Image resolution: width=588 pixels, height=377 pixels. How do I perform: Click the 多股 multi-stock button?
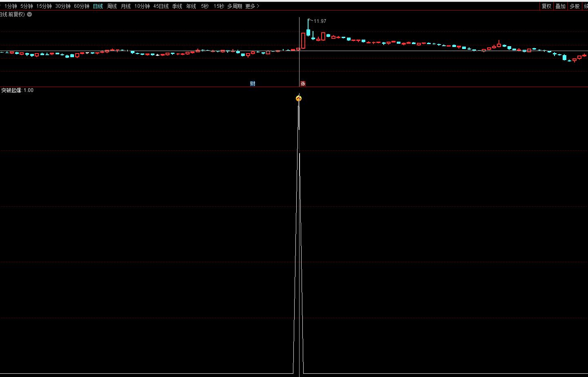coord(575,6)
